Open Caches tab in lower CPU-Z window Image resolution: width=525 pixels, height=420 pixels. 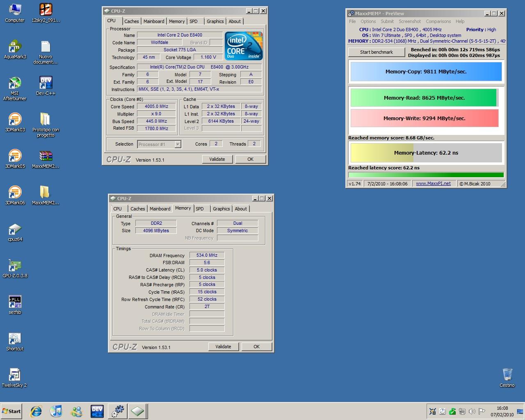coord(138,209)
